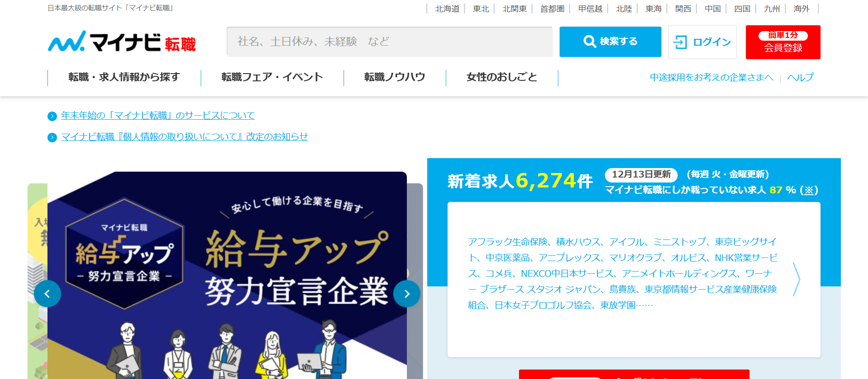
Task: Select 九州 region
Action: point(772,9)
